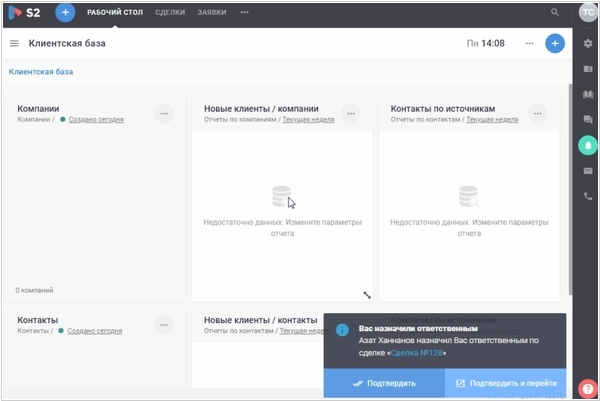This screenshot has width=600, height=401.
Task: Open the Рабочий стол tab
Action: (x=115, y=13)
